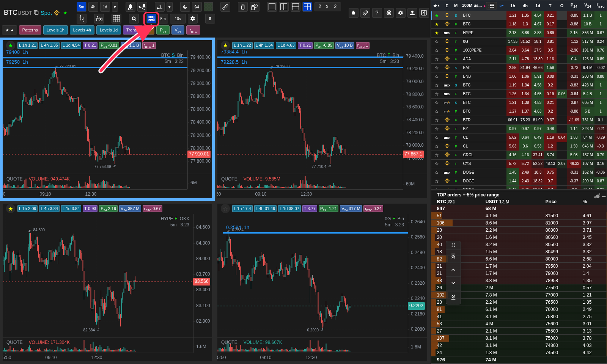Open the f(x) indicators tool

[99, 19]
